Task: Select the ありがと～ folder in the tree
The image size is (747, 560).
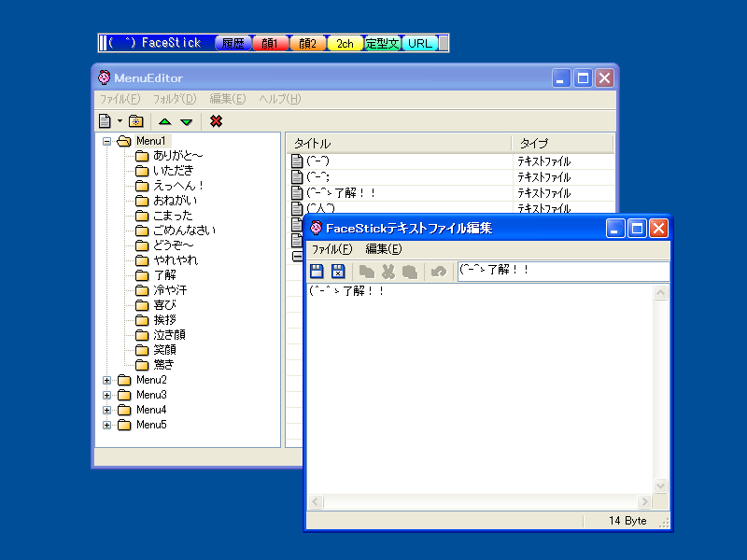Action: coord(177,156)
